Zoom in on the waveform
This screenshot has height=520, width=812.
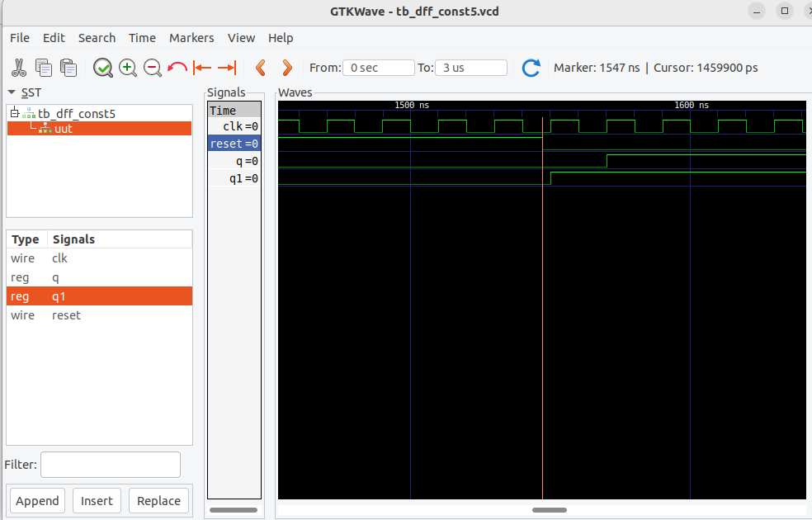128,68
